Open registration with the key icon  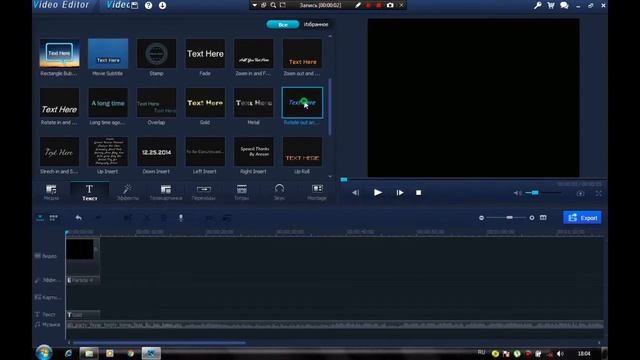pos(538,5)
